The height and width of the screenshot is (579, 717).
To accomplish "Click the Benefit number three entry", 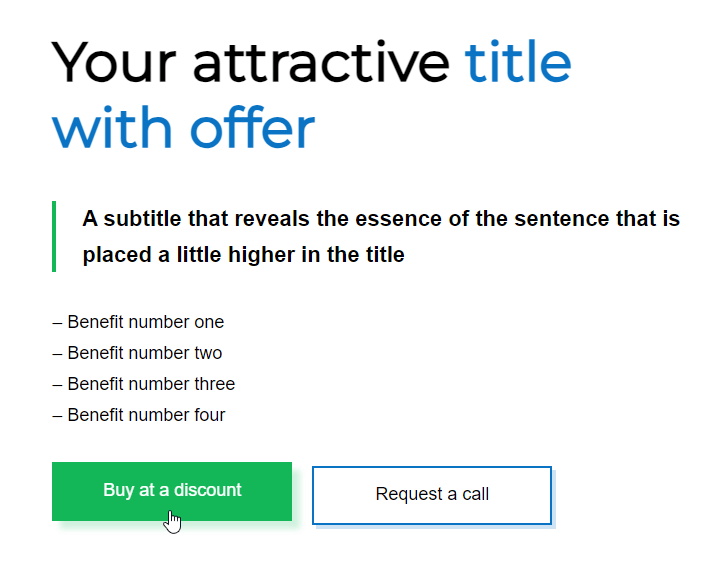I will [151, 384].
